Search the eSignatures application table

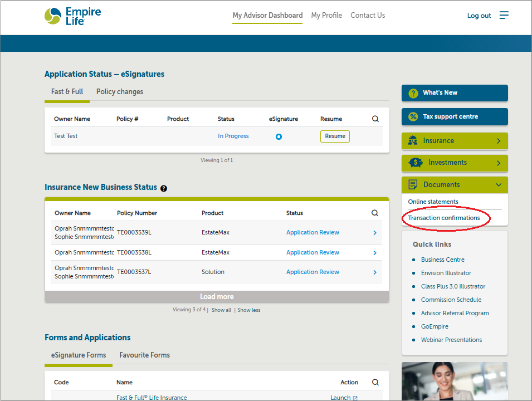[x=375, y=119]
